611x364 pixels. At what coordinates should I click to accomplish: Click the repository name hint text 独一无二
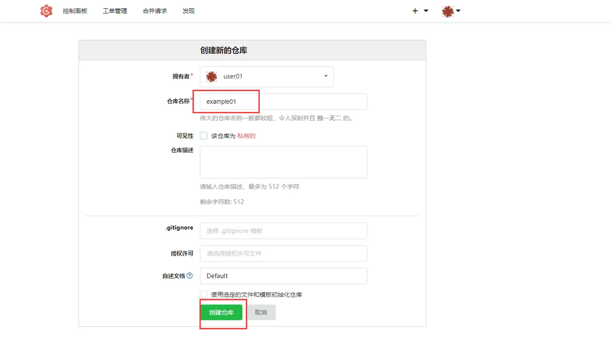tap(329, 118)
